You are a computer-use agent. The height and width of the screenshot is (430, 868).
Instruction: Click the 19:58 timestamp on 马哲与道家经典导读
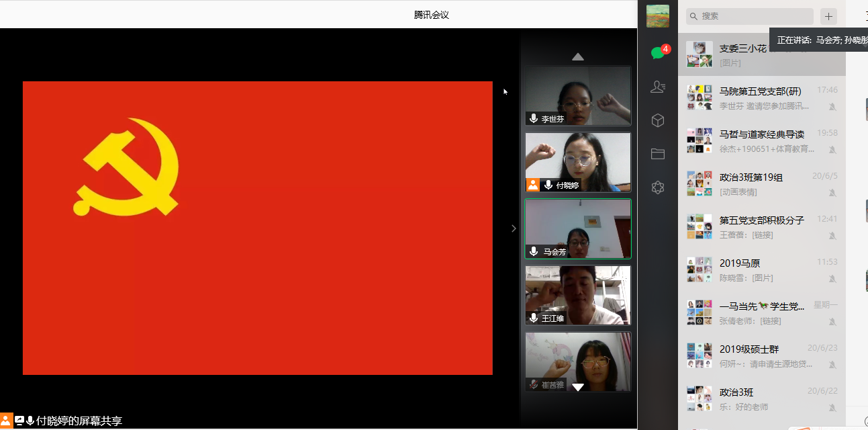pyautogui.click(x=827, y=133)
